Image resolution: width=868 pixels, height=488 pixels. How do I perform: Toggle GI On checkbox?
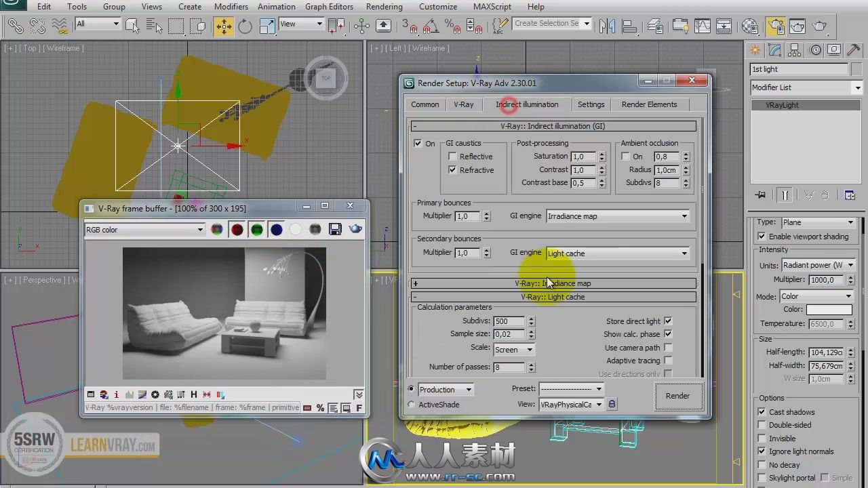tap(418, 144)
